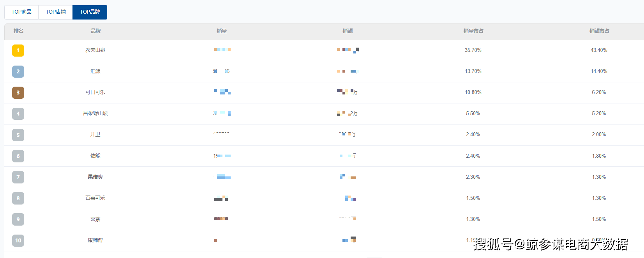Select brand name 开卫
This screenshot has height=258, width=644.
(95, 134)
